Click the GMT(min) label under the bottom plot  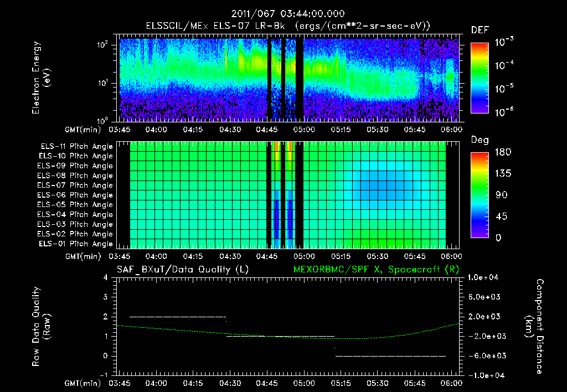[83, 383]
